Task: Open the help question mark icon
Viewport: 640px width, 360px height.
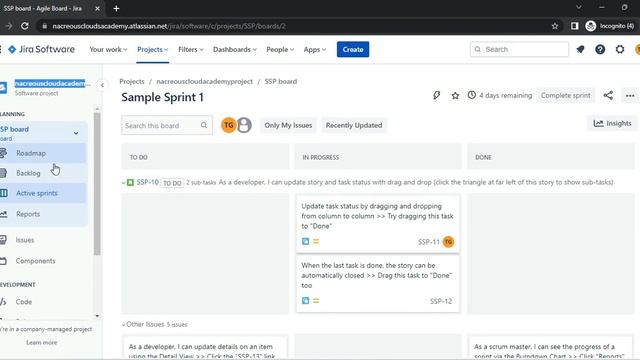Action: point(600,49)
